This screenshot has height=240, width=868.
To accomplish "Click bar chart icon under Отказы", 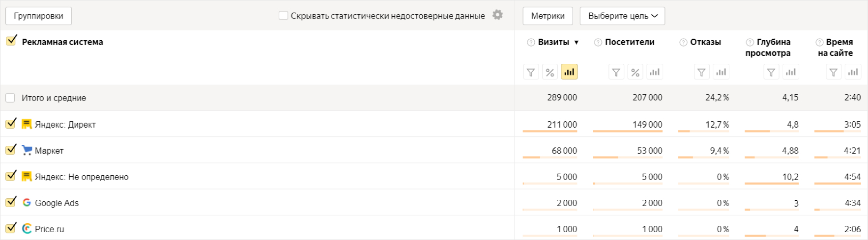I will 721,72.
